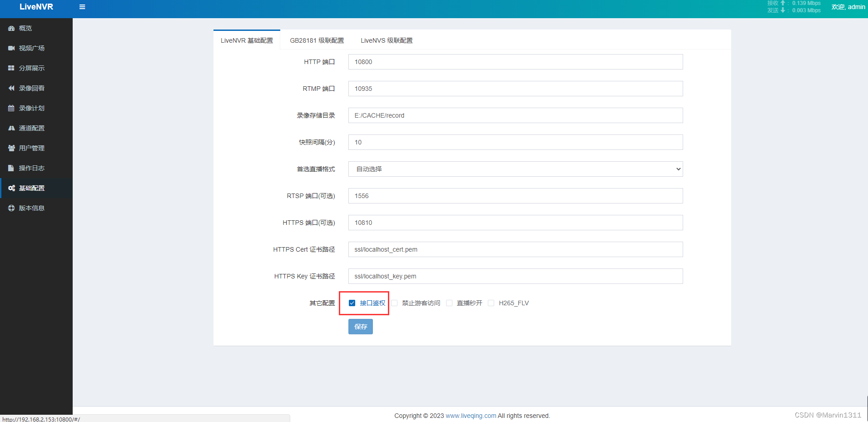
Task: Click the 录像计划 calendar icon
Action: (11, 108)
